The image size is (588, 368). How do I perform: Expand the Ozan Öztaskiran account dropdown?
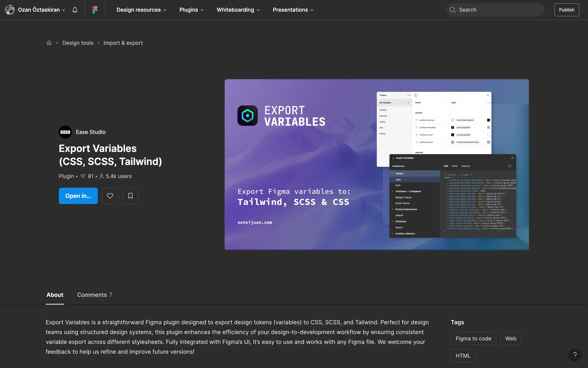(x=41, y=10)
